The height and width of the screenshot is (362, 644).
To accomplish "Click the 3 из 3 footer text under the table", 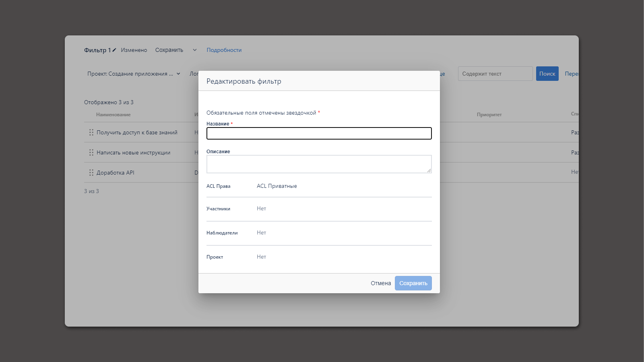I will coord(91,191).
